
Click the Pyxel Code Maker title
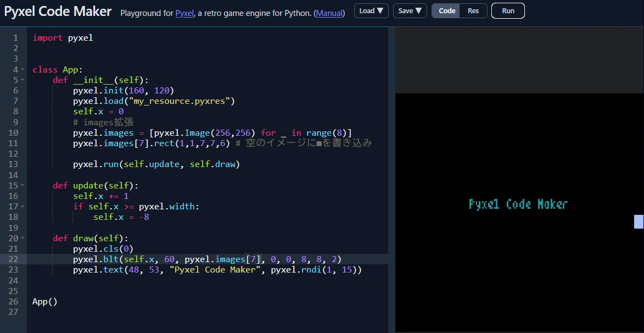58,11
